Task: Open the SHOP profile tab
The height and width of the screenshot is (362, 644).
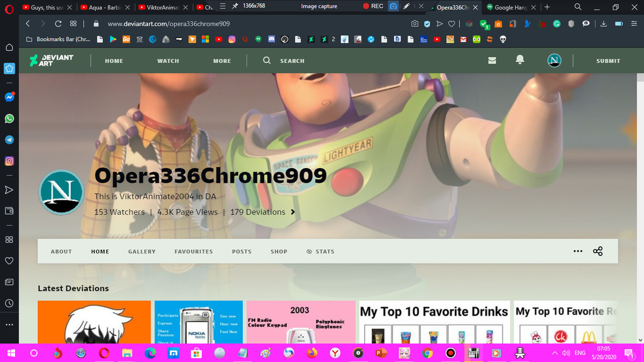Action: click(x=279, y=251)
